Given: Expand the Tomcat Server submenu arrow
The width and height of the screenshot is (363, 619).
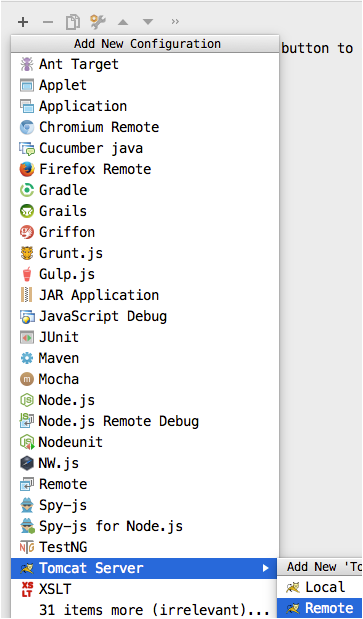Looking at the screenshot, I should click(266, 568).
